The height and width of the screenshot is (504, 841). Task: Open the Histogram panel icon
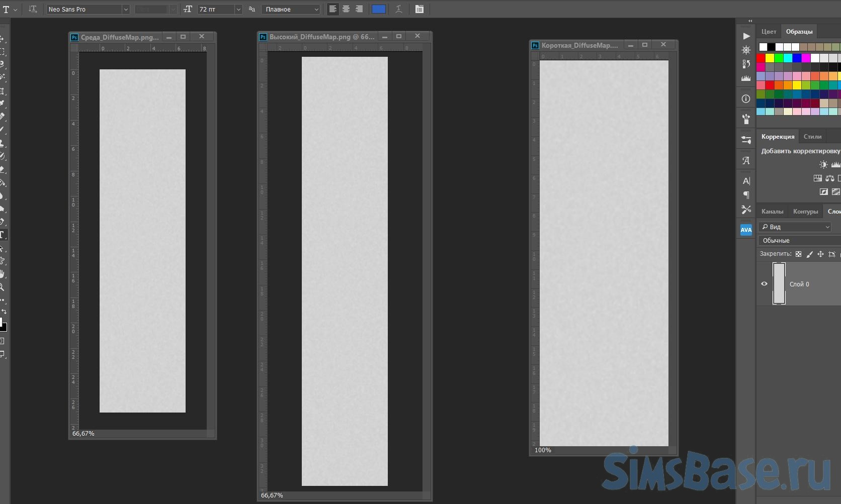tap(746, 78)
